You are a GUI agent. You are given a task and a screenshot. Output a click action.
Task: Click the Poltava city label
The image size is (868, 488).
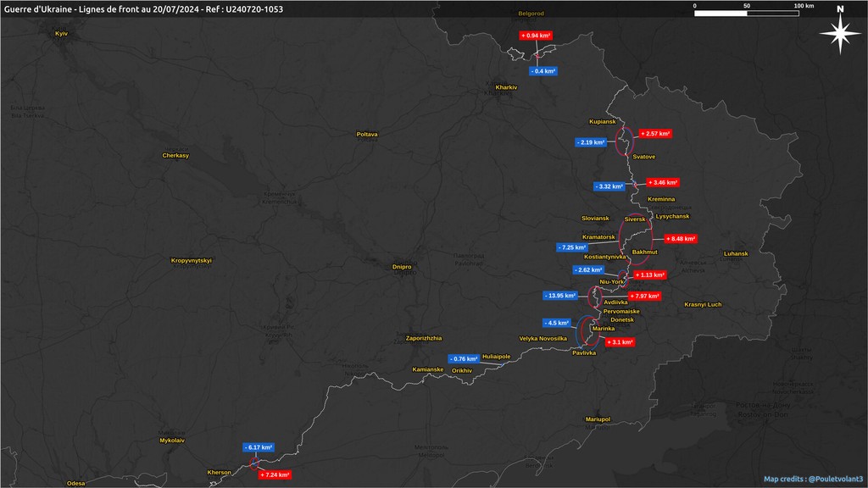tap(367, 135)
